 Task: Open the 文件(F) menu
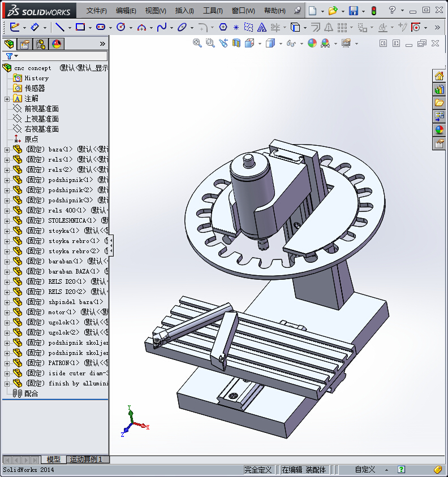[97, 11]
